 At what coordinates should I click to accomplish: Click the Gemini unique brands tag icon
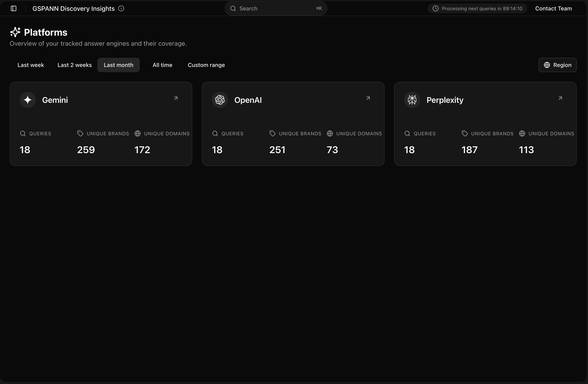(80, 133)
